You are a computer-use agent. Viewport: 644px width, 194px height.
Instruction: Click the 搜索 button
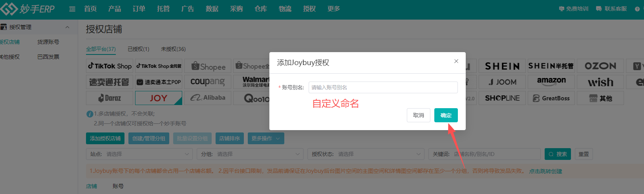(x=558, y=154)
